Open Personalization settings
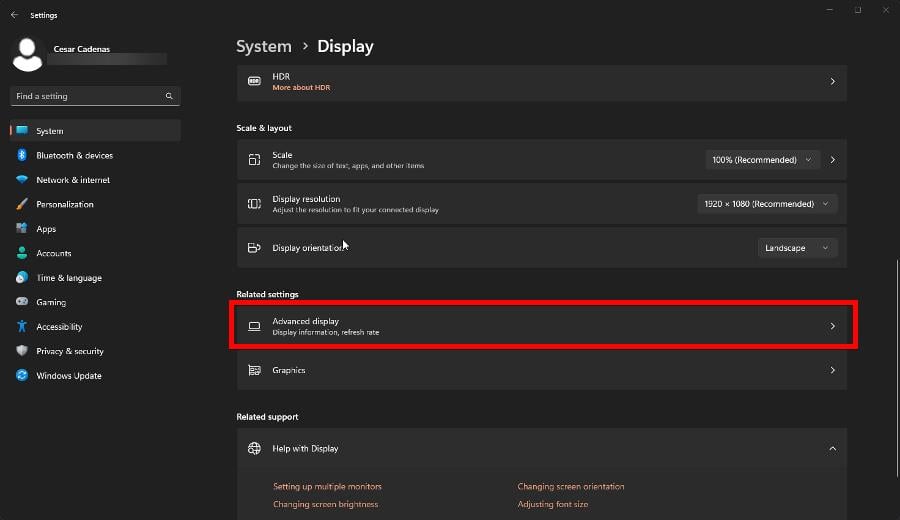Viewport: 900px width, 520px height. pos(95,204)
